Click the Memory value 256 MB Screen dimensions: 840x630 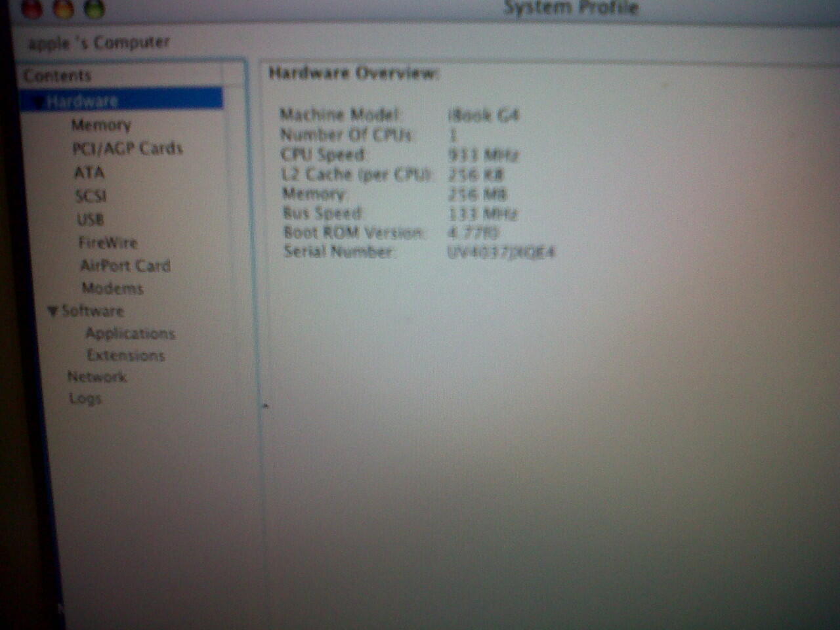[x=477, y=194]
